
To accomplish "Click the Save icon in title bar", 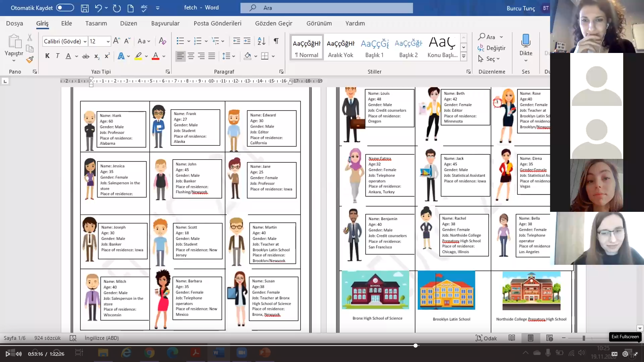I will click(85, 8).
